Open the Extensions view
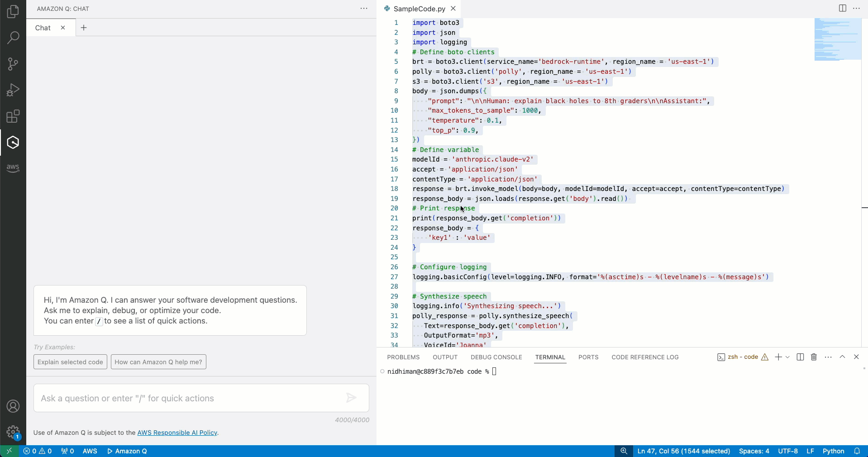 13,116
